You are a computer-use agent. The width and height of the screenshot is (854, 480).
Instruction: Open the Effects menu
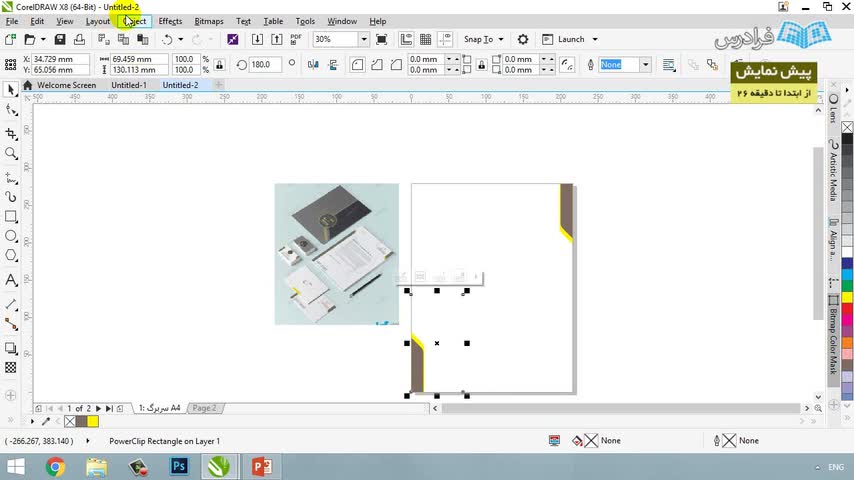tap(170, 21)
